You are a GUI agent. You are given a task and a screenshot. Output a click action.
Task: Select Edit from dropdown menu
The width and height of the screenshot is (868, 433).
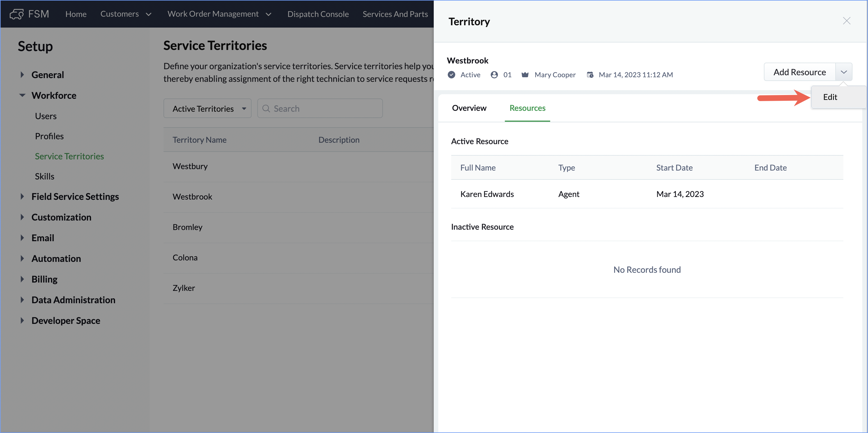coord(830,97)
